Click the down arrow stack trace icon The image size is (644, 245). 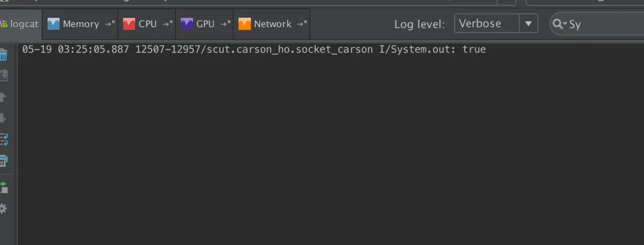tap(3, 119)
